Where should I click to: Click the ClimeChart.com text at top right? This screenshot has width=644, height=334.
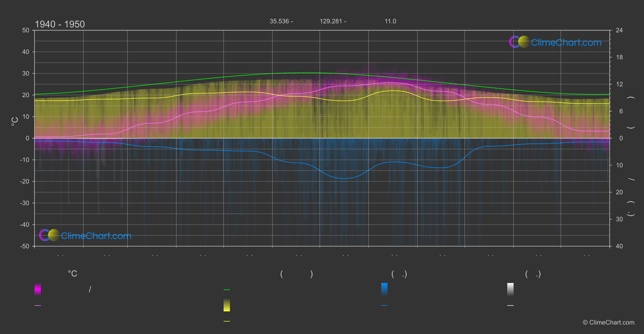click(x=566, y=43)
